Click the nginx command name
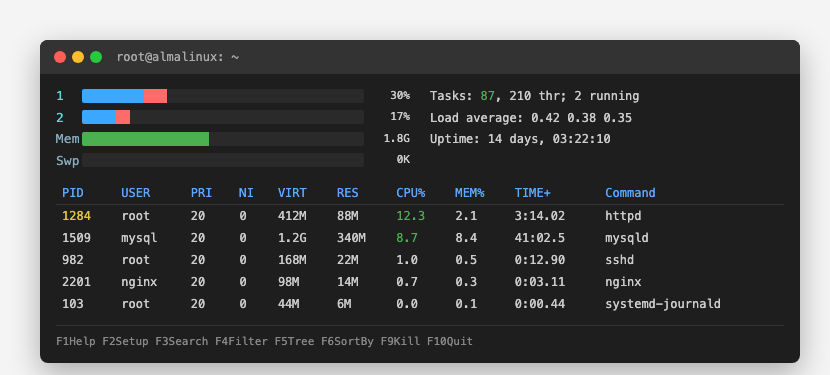830x375 pixels. click(624, 282)
